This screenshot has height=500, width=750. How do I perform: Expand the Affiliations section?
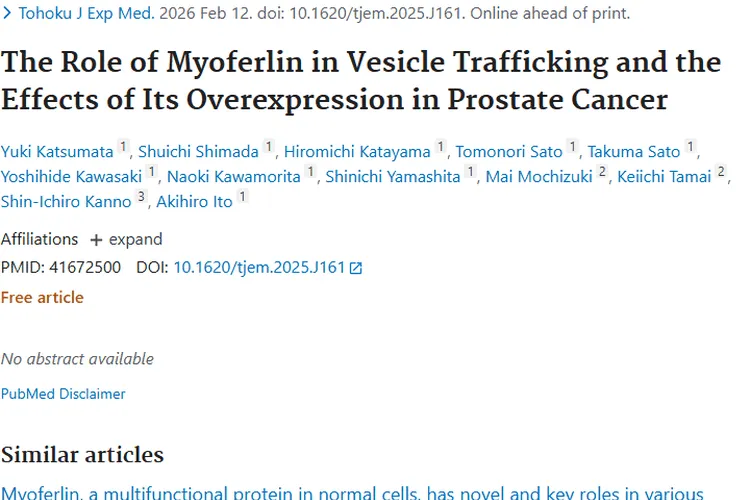[x=126, y=240]
